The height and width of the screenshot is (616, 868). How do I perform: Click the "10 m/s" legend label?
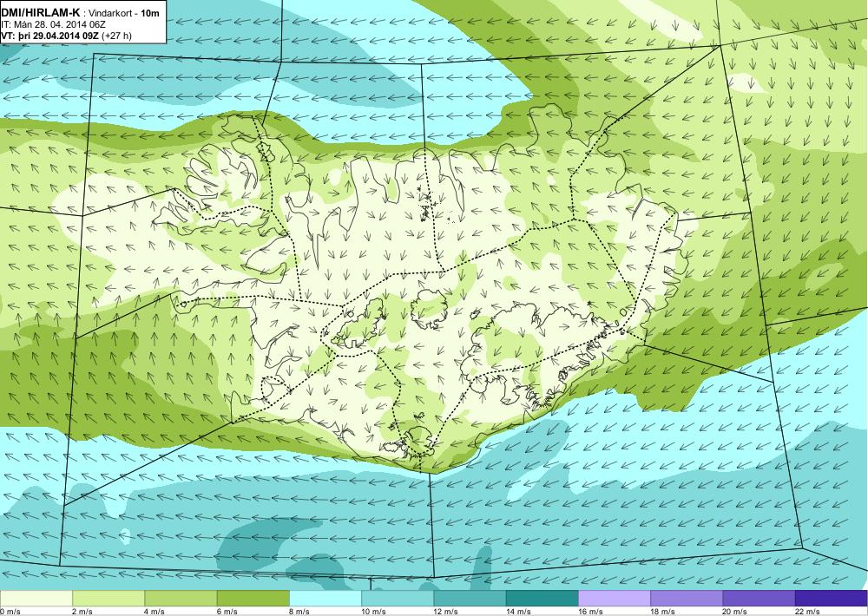pos(374,612)
